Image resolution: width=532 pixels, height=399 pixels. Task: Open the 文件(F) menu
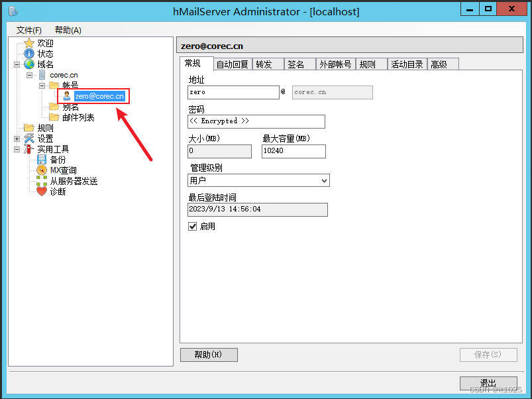click(29, 30)
